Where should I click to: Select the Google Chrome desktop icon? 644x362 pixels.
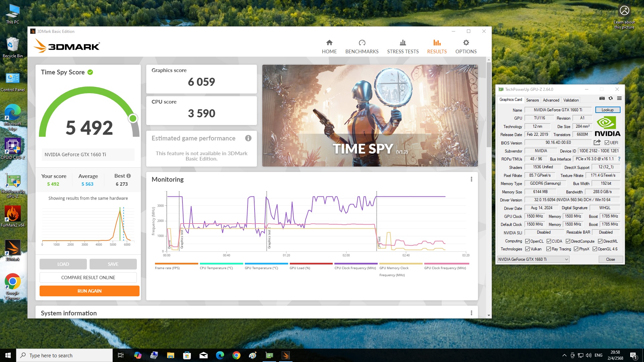[12, 287]
